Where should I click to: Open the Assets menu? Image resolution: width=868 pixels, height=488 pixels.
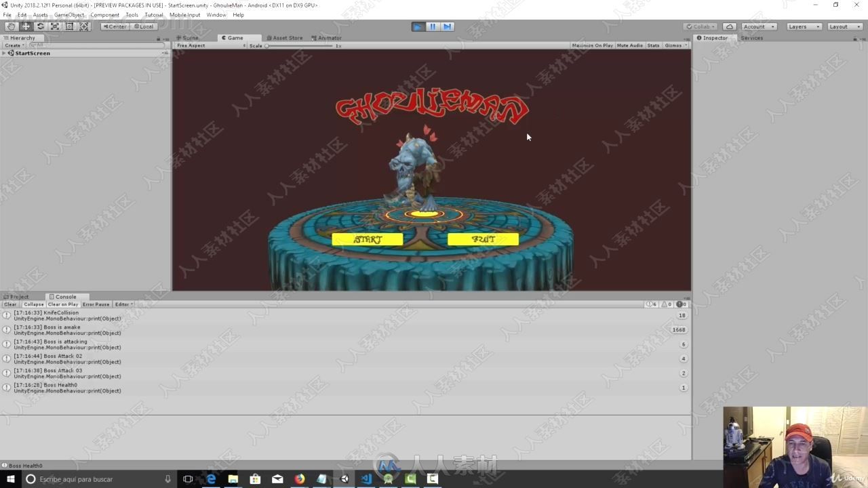tap(41, 15)
